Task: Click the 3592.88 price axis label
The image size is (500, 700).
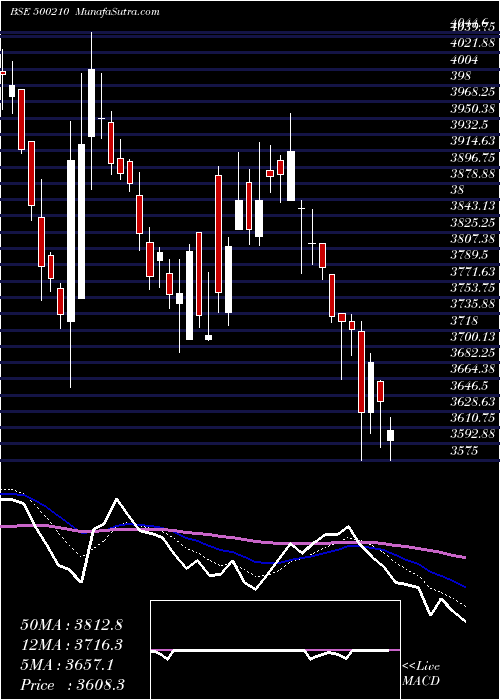Action: click(473, 434)
